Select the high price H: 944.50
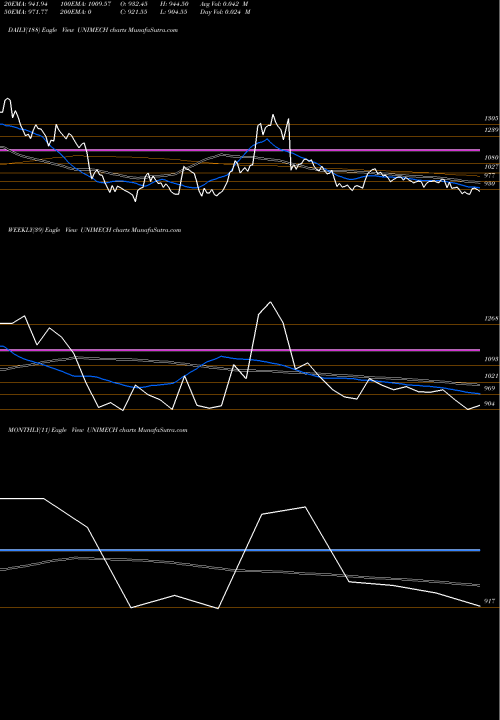The image size is (500, 720). pyautogui.click(x=174, y=4)
